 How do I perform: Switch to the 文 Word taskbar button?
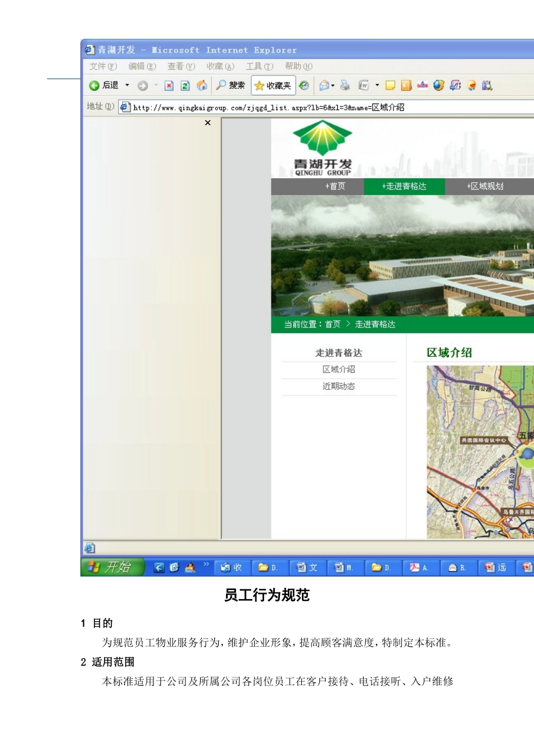(x=307, y=568)
